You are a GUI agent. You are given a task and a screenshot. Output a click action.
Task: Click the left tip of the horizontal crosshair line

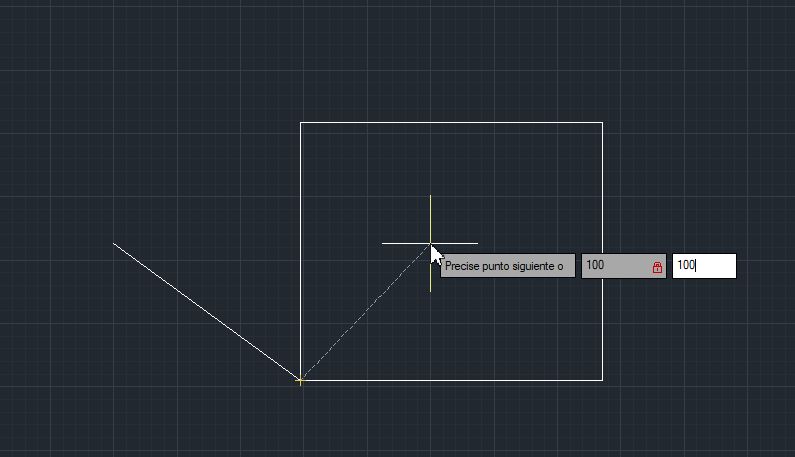pyautogui.click(x=383, y=243)
